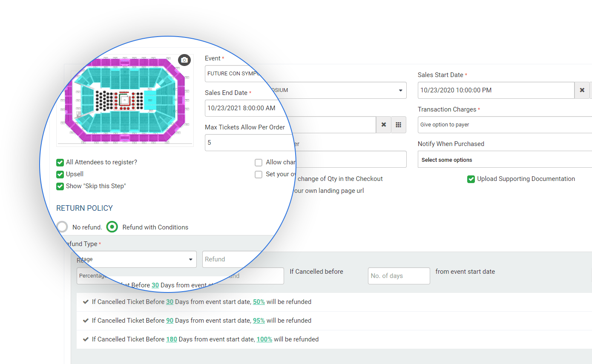Click checkmark icon on 30 days refund rule
This screenshot has height=364, width=592.
pos(85,302)
